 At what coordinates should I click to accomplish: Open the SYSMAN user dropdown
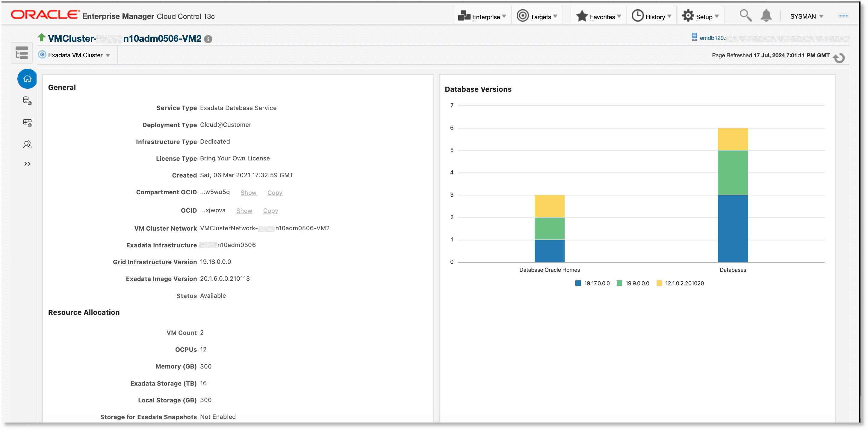[x=806, y=16]
